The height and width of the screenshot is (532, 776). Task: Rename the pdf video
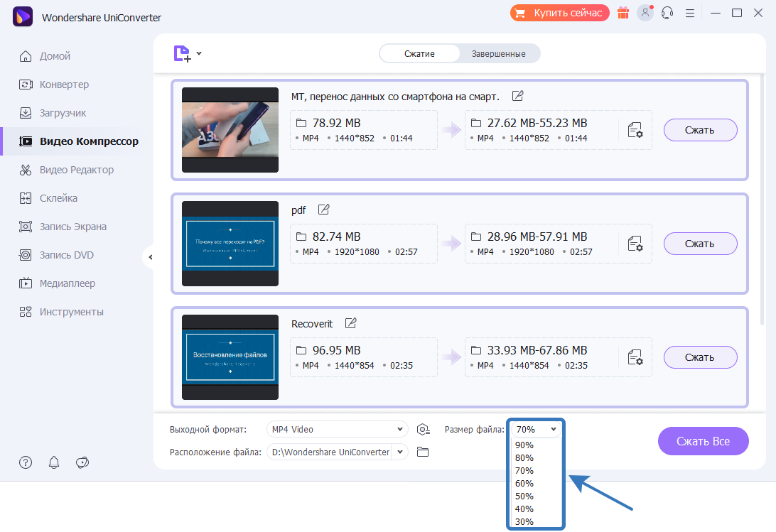click(x=323, y=210)
